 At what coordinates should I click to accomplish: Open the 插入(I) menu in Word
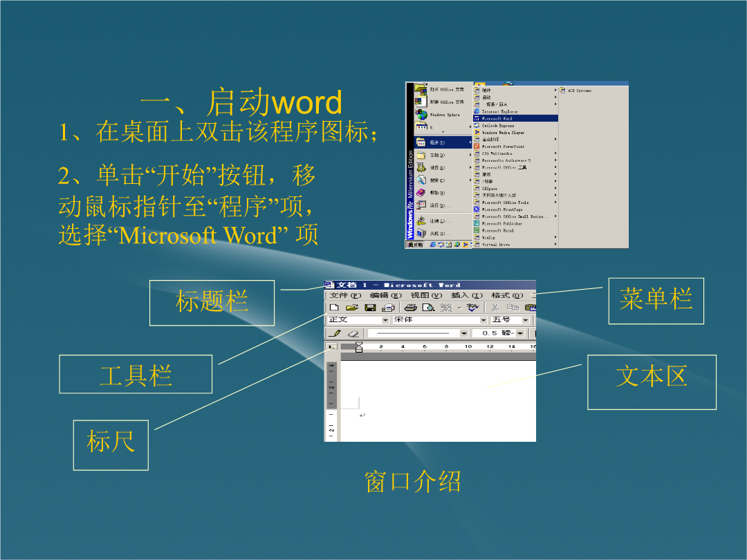[x=467, y=295]
